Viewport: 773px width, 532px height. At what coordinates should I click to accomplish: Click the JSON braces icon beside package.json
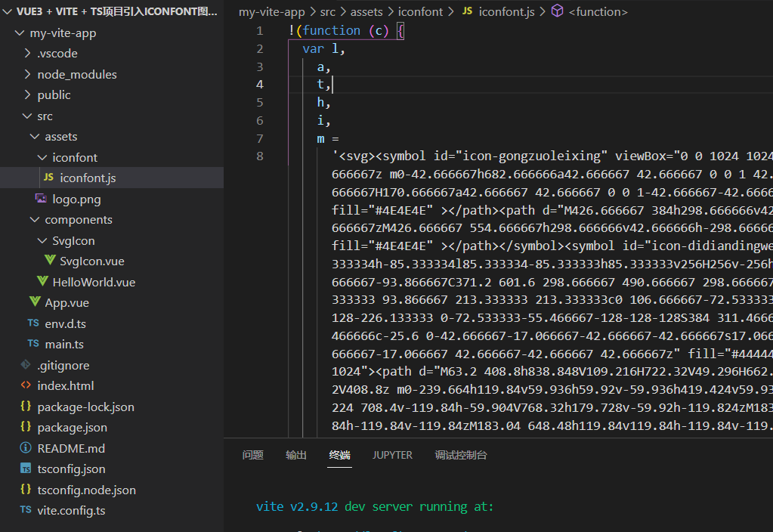click(x=26, y=427)
